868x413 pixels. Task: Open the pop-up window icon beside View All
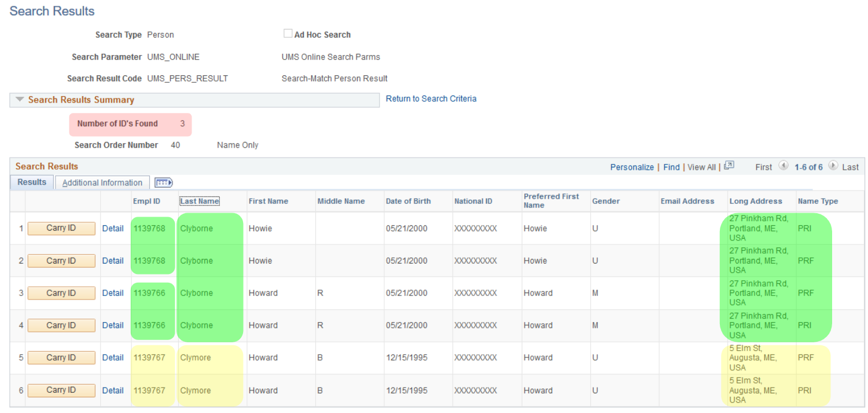point(729,166)
